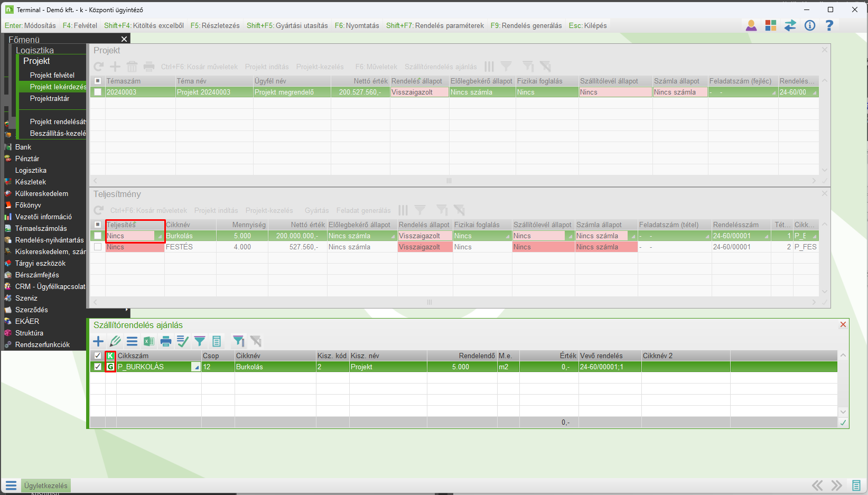Click the blue printer icon in Szállítórendelés ajánlás
Image resolution: width=868 pixels, height=495 pixels.
coord(166,341)
